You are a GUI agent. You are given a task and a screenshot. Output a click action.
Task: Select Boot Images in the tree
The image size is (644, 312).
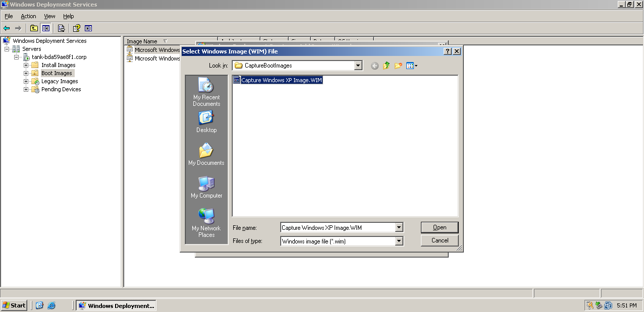coord(57,73)
